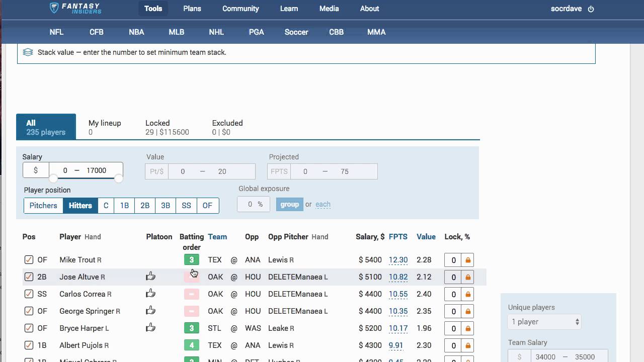Screen dimensions: 644x362
Task: Click the Fantasy Insiders logo
Action: pyautogui.click(x=75, y=8)
